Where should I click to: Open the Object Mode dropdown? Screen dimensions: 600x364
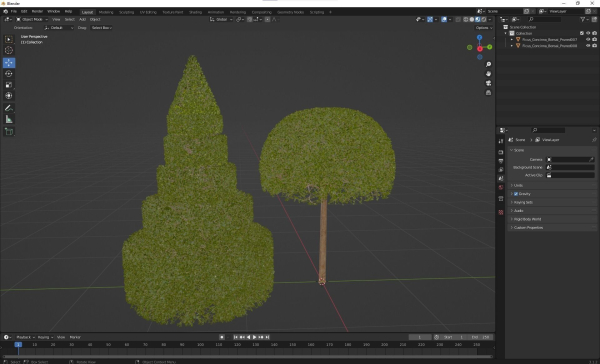click(32, 19)
